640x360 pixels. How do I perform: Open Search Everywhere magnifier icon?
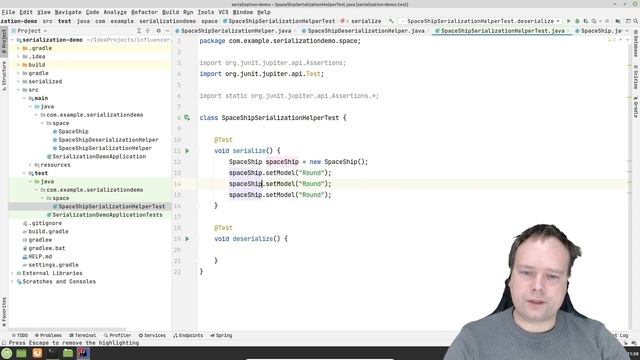[636, 21]
